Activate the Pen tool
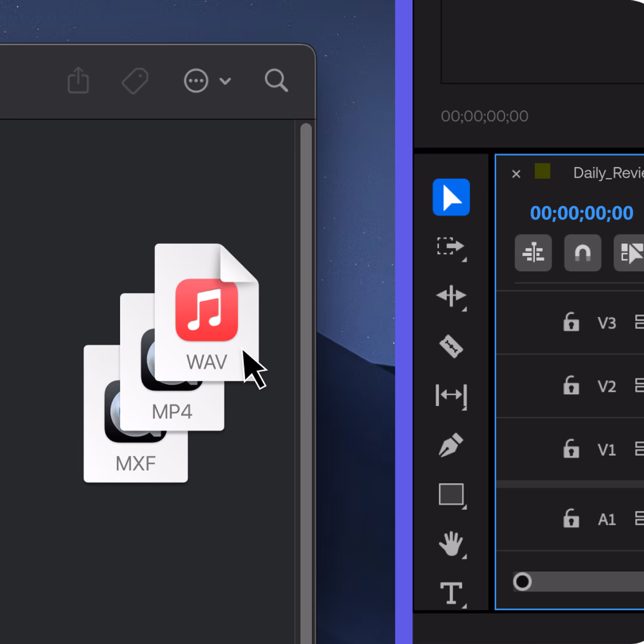The image size is (644, 644). (x=451, y=445)
